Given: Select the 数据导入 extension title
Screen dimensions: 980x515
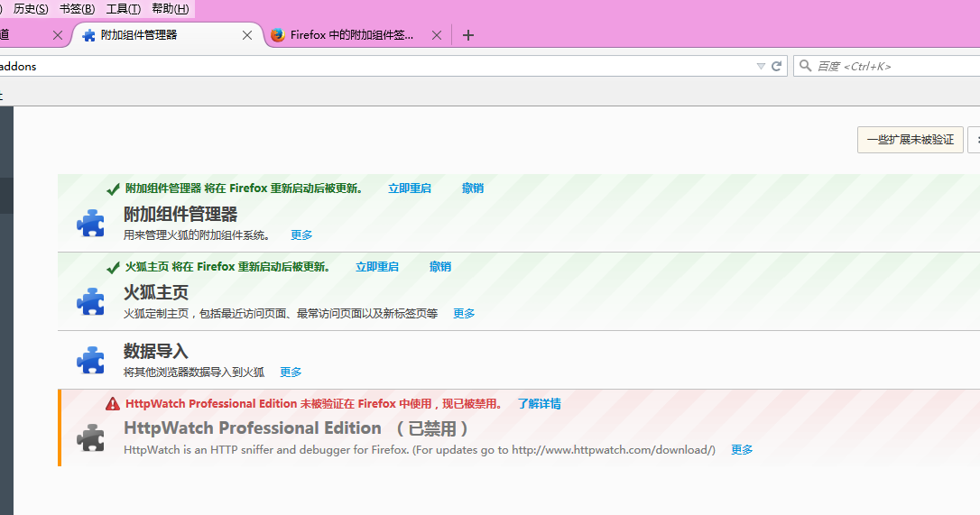Looking at the screenshot, I should pyautogui.click(x=155, y=351).
